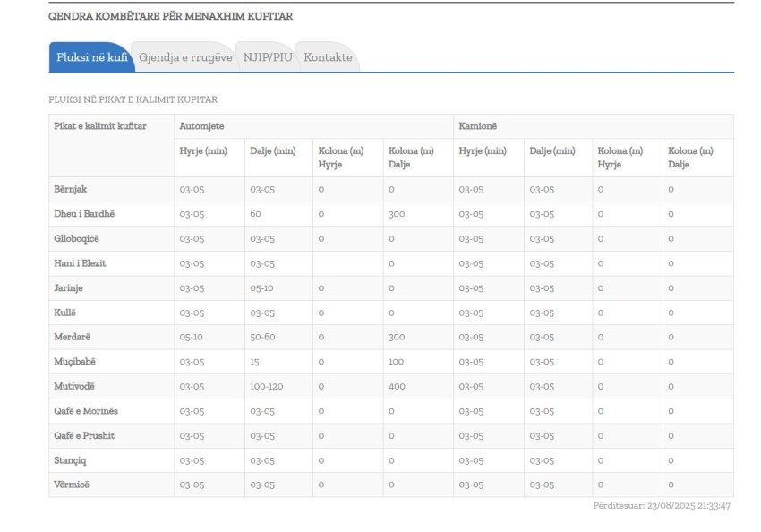Select the 400 column length cell
The width and height of the screenshot is (761, 532).
(397, 386)
